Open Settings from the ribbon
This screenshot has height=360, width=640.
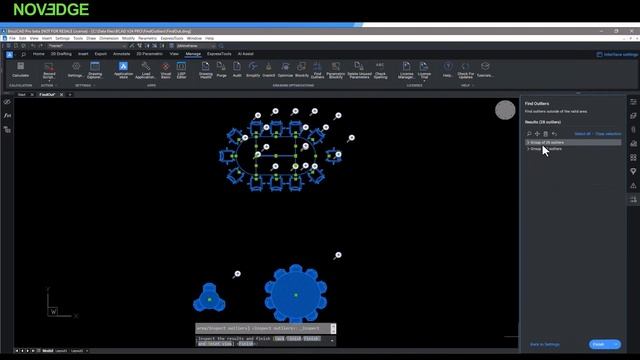point(76,69)
